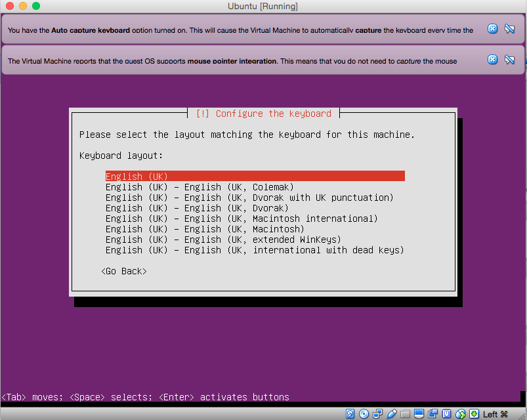This screenshot has width=527, height=420.
Task: Click the optical disc drive status icon
Action: pyautogui.click(x=362, y=414)
